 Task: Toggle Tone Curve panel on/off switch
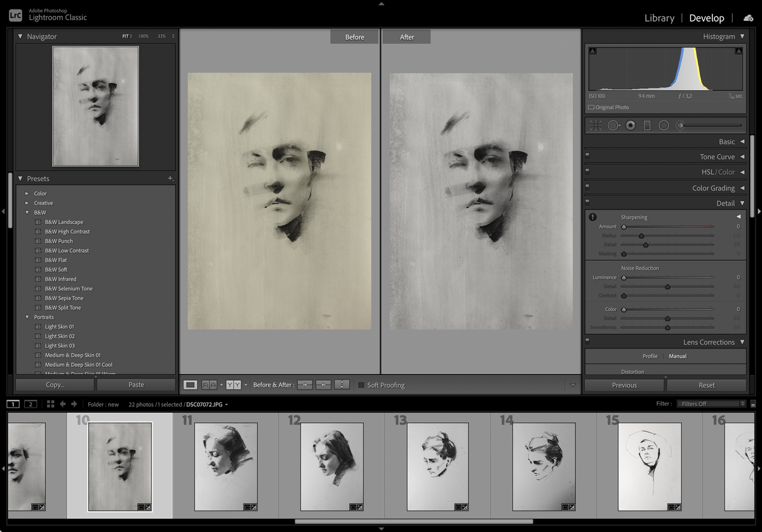click(x=587, y=154)
